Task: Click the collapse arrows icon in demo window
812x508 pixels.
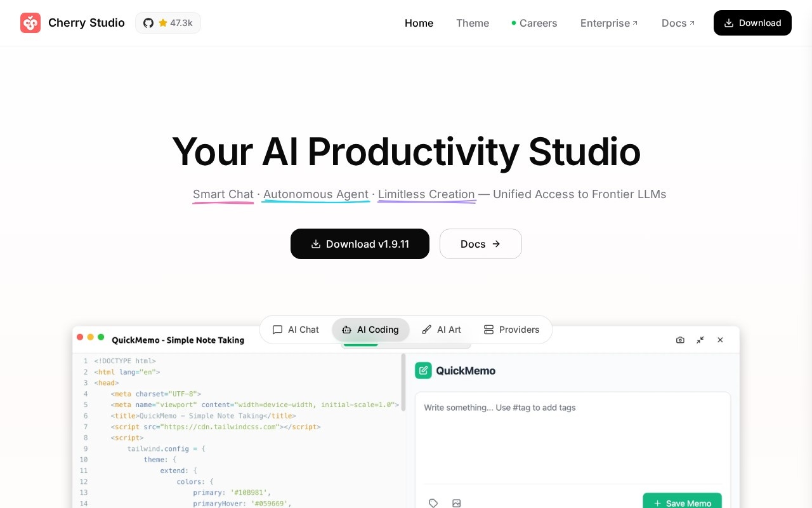Action: point(700,340)
